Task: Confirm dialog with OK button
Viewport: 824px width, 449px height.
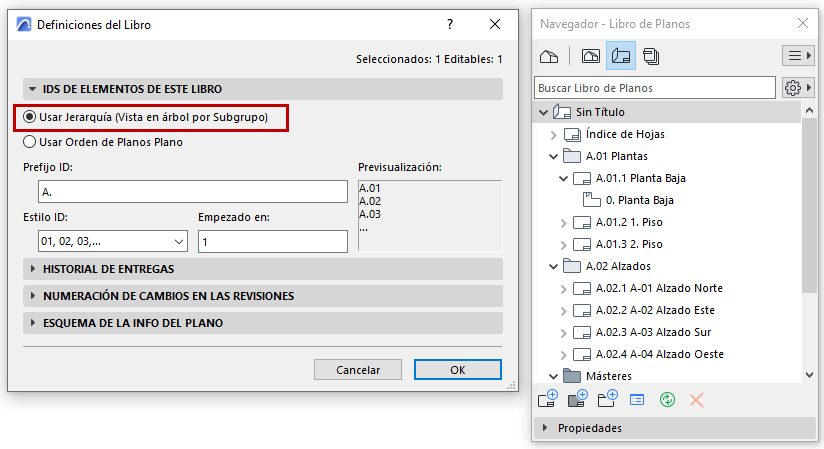Action: (458, 370)
